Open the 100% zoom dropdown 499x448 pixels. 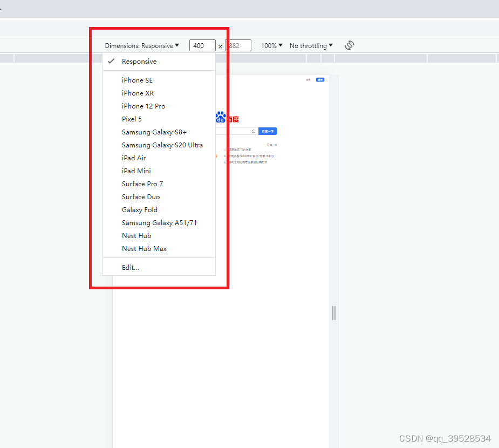click(272, 45)
